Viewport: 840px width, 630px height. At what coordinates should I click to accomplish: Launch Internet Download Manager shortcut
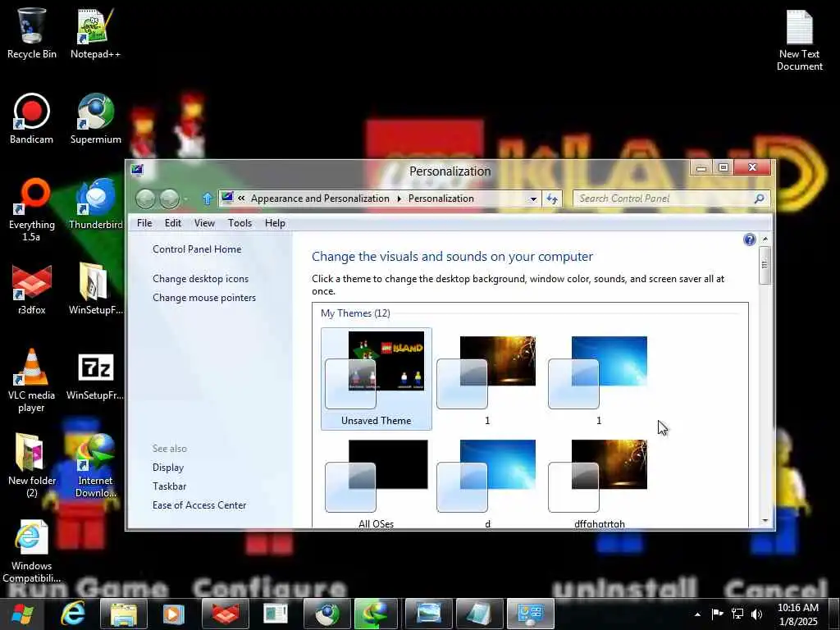click(x=95, y=465)
